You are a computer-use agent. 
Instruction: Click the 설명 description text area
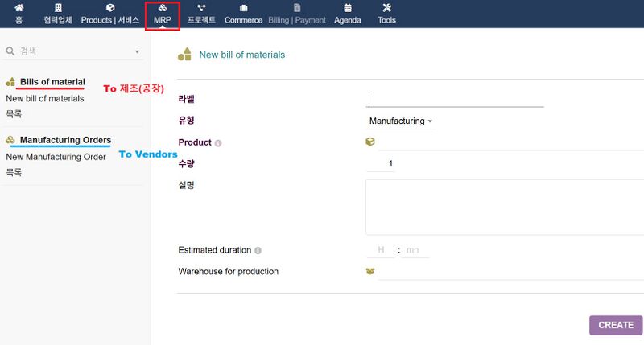[x=504, y=207]
